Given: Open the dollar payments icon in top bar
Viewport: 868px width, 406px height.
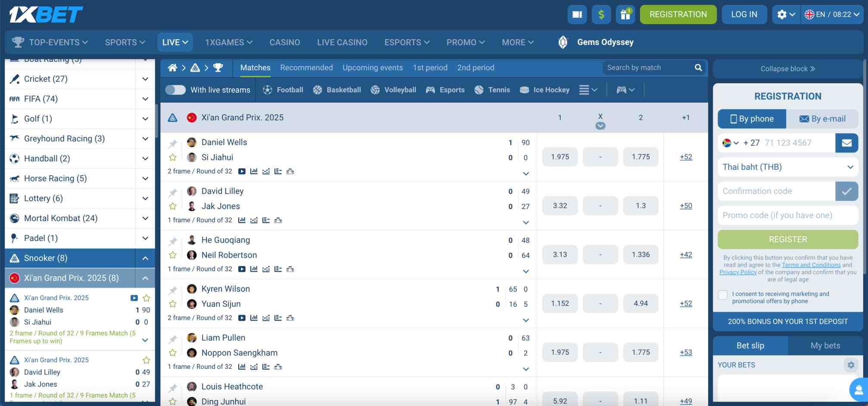Looking at the screenshot, I should (601, 14).
